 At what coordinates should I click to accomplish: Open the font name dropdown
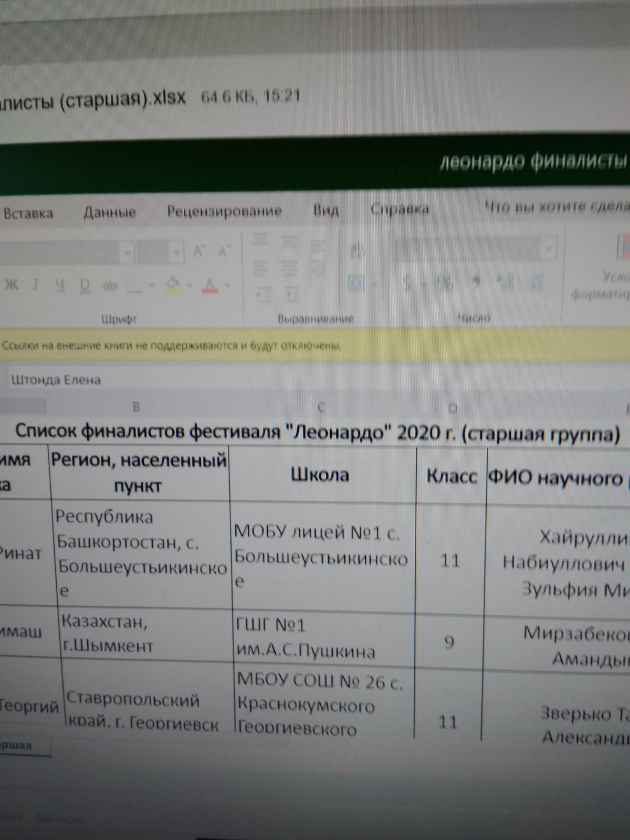pos(127,253)
